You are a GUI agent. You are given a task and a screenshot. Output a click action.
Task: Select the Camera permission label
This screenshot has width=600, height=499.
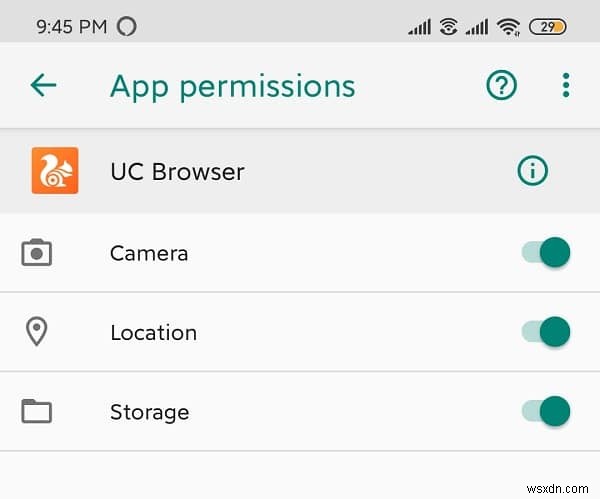149,253
